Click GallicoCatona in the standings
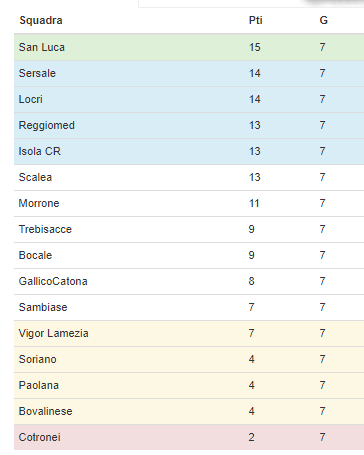Screen dimensions: 364x455 (x=53, y=281)
